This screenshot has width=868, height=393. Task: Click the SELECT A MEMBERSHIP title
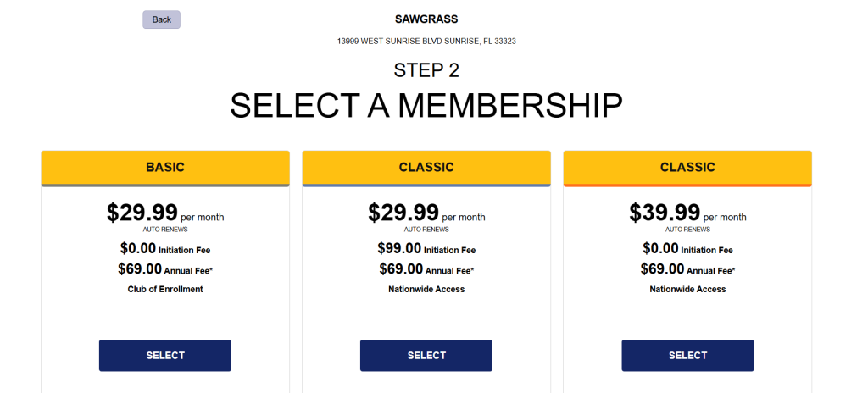click(x=426, y=106)
